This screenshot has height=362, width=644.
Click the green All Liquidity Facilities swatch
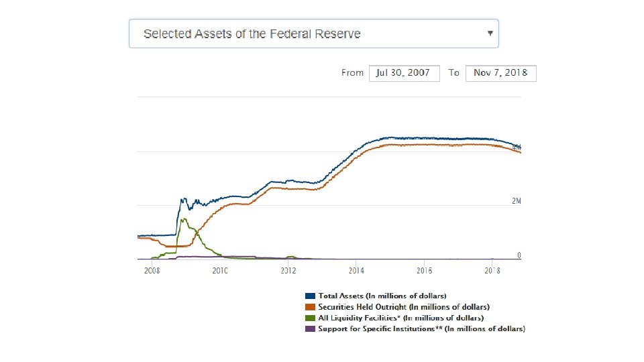point(310,318)
